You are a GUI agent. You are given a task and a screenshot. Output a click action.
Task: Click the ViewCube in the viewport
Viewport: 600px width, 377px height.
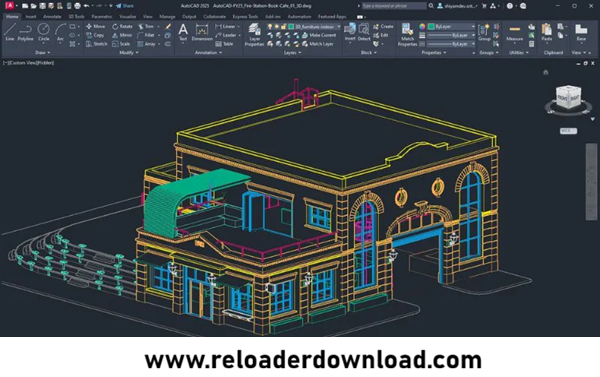coord(568,98)
